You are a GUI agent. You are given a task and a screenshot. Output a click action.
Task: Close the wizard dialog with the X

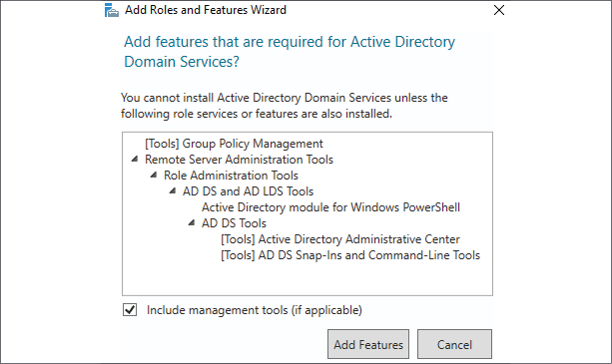(499, 10)
